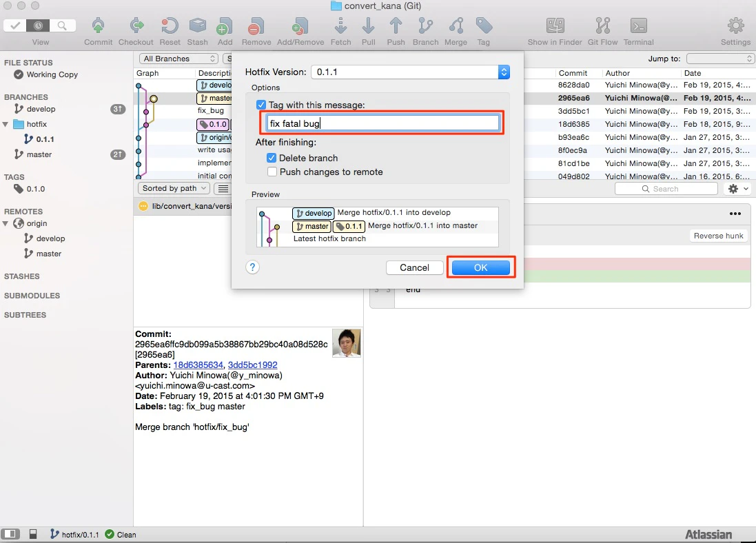The width and height of the screenshot is (756, 543).
Task: Expand the Stashes section
Action: (x=21, y=276)
